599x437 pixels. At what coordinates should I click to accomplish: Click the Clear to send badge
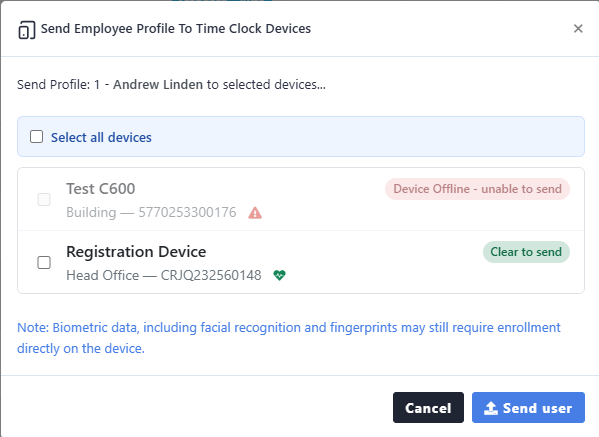click(526, 252)
